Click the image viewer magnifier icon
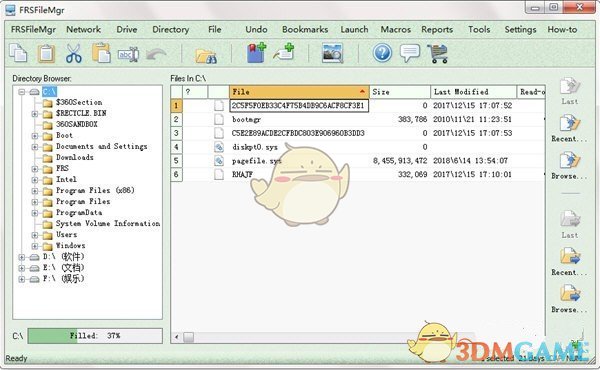This screenshot has height=370, width=600. coord(333,53)
